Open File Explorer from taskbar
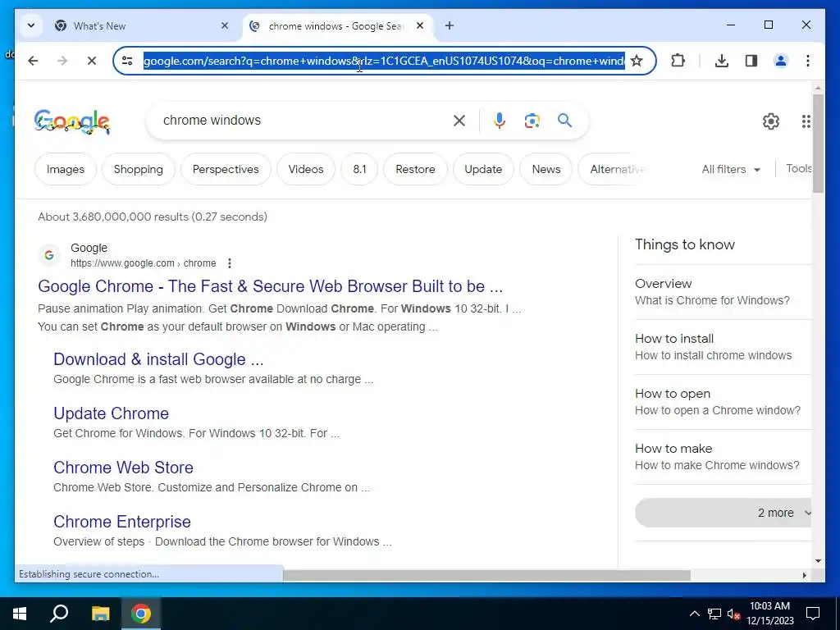The height and width of the screenshot is (630, 840). click(x=100, y=614)
